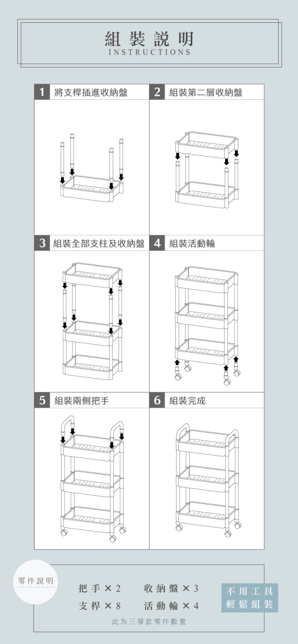
Task: Click the 支桿 × 8 parts text
Action: (100, 606)
